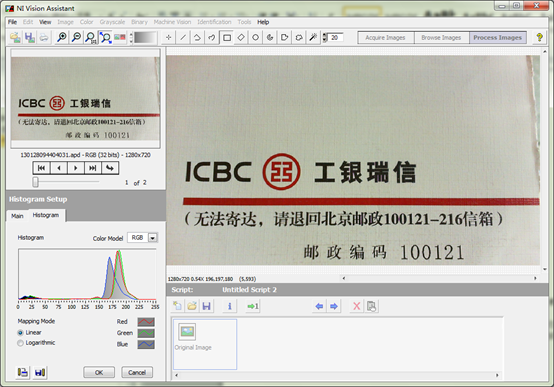
Task: Click the magic wand tolerance stepper arrows
Action: click(x=325, y=37)
